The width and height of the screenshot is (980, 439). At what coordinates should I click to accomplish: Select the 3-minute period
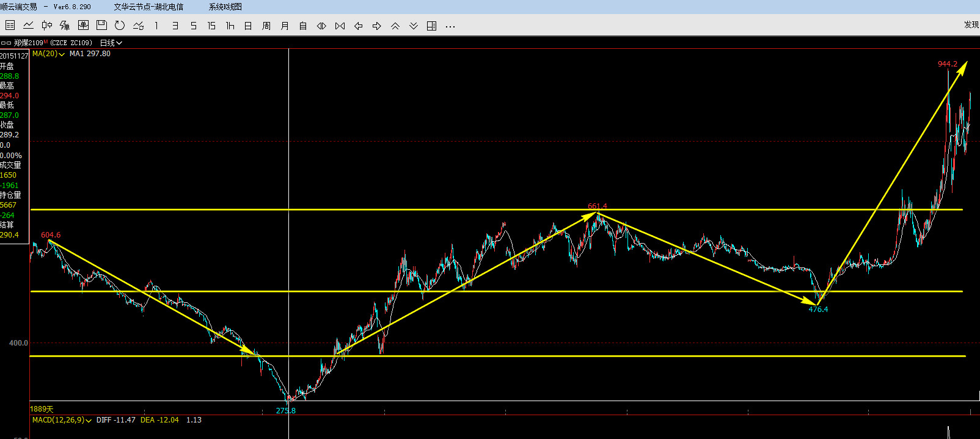click(x=175, y=26)
